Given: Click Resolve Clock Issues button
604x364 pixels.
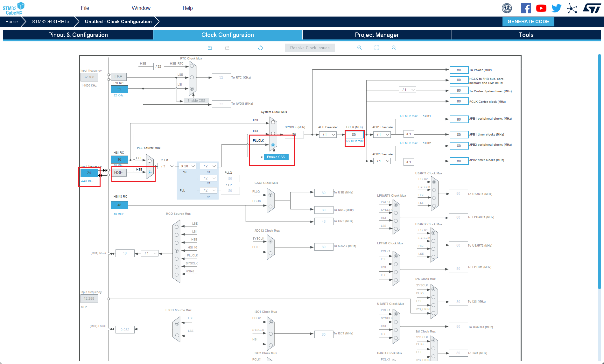Looking at the screenshot, I should pos(310,48).
